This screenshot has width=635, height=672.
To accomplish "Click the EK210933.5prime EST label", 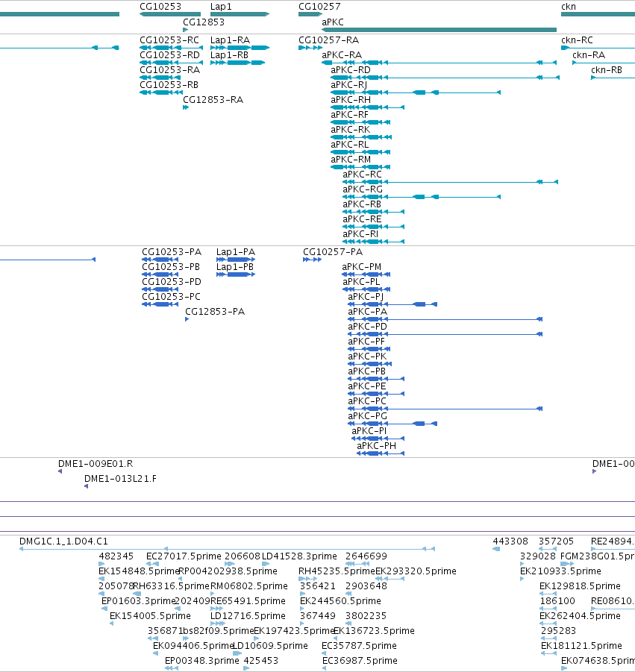I will point(561,571).
